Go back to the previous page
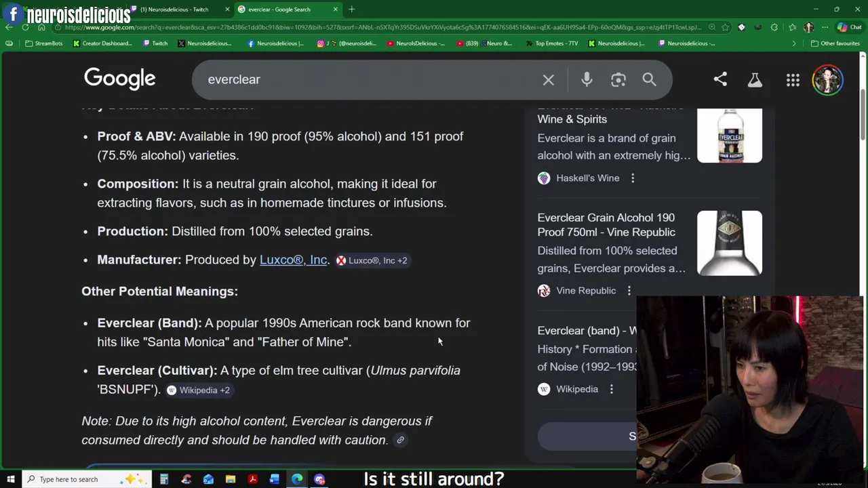The image size is (868, 488). (x=9, y=27)
